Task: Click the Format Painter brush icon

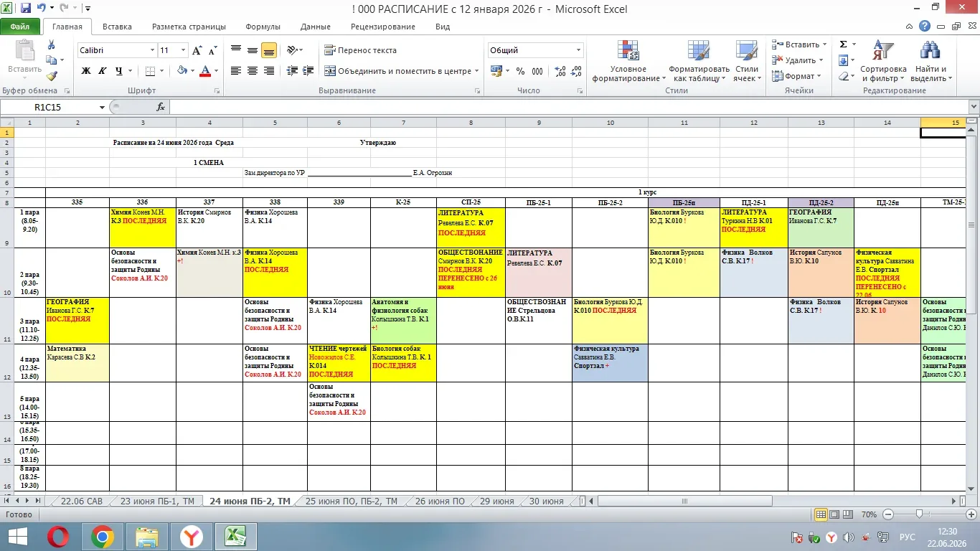Action: click(x=52, y=76)
